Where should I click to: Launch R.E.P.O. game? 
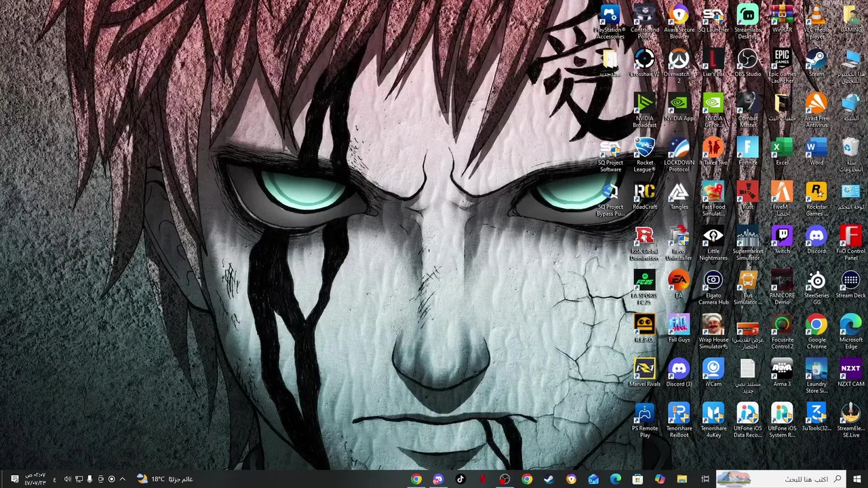(644, 329)
